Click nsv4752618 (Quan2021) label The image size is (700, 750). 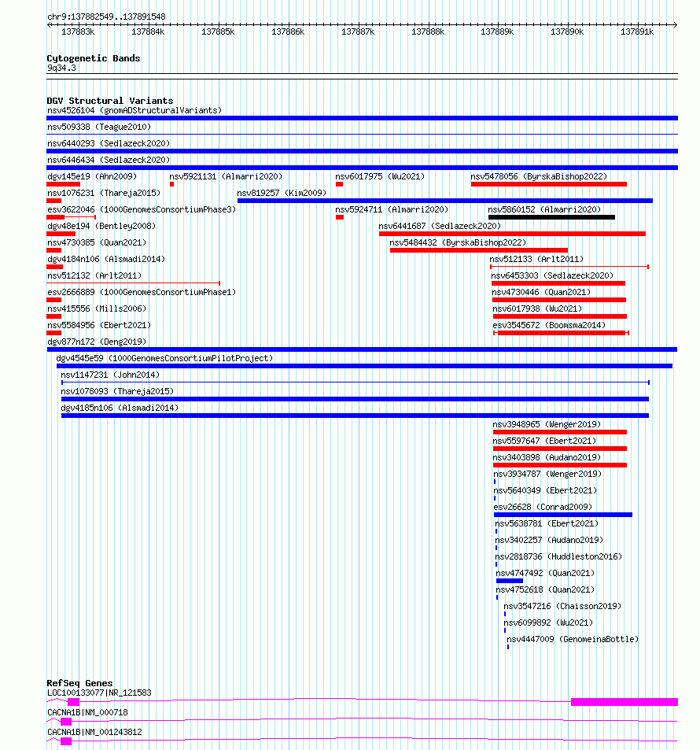click(545, 589)
